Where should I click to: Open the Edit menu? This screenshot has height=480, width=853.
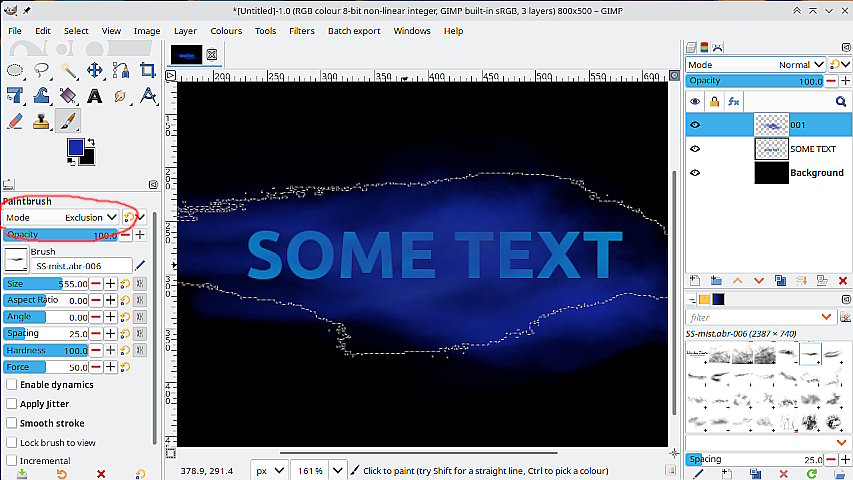click(42, 31)
